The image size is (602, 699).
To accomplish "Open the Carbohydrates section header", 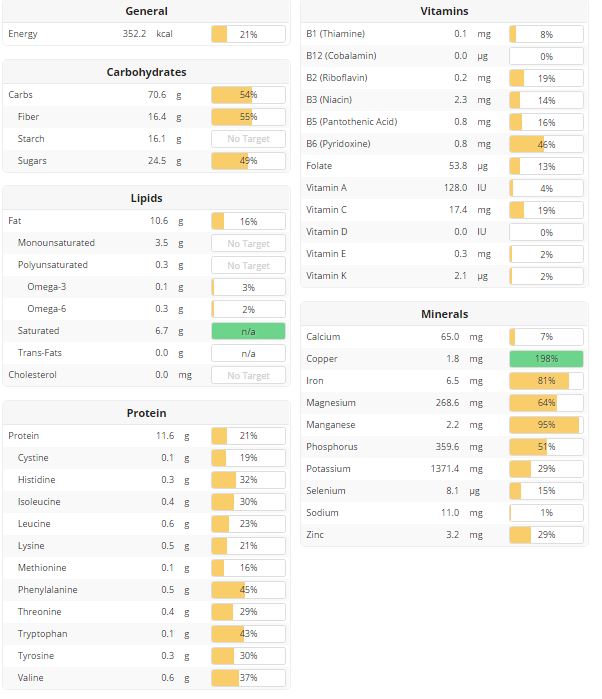I will 146,72.
